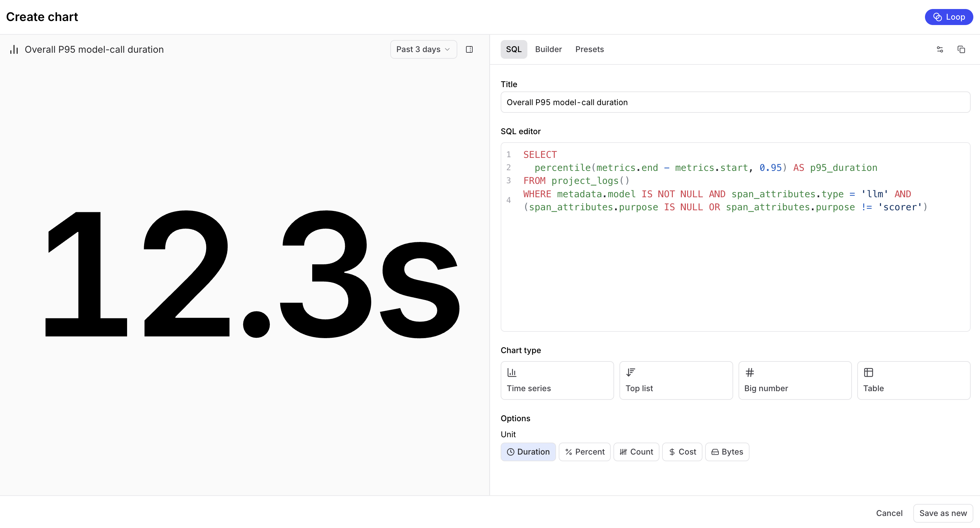Screen dimensions: 980x528
Task: Choose the Percent unit option
Action: pos(584,452)
